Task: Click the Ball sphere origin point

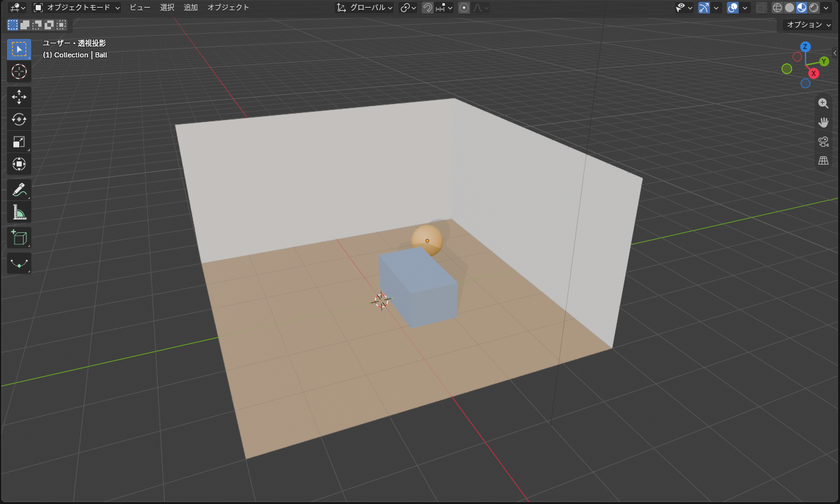Action: (x=427, y=241)
